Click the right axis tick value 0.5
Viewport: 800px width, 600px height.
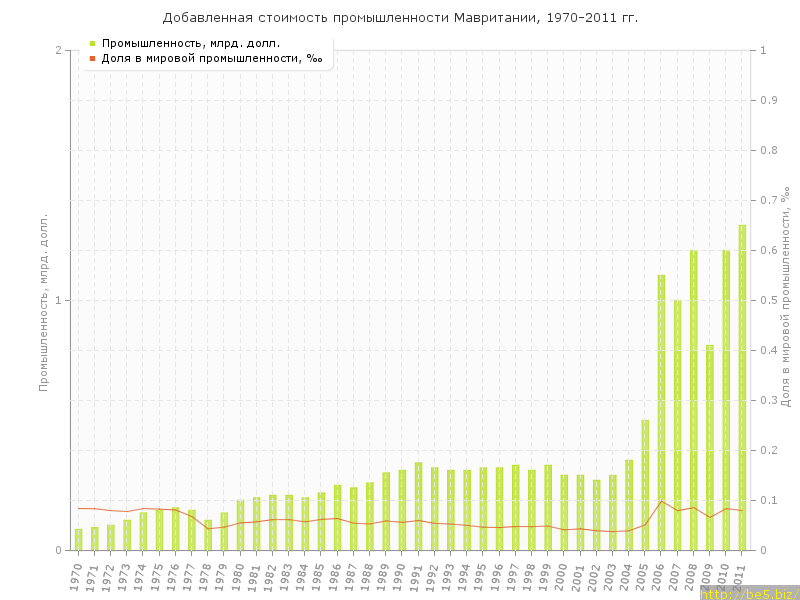click(770, 300)
